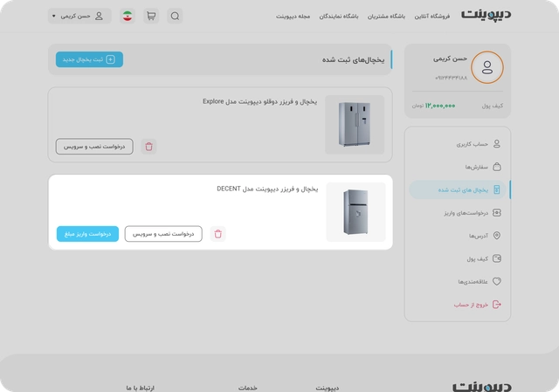Click the Explore refrigerator title text
The height and width of the screenshot is (392, 559).
tap(259, 101)
